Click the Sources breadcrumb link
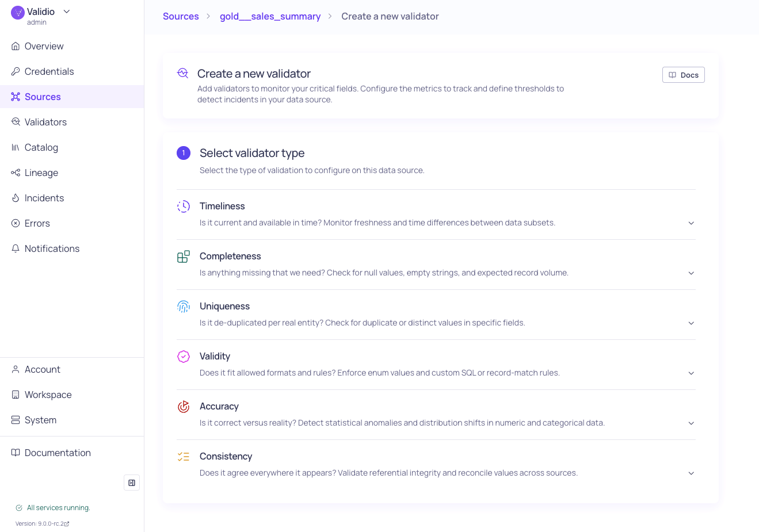 click(x=181, y=16)
